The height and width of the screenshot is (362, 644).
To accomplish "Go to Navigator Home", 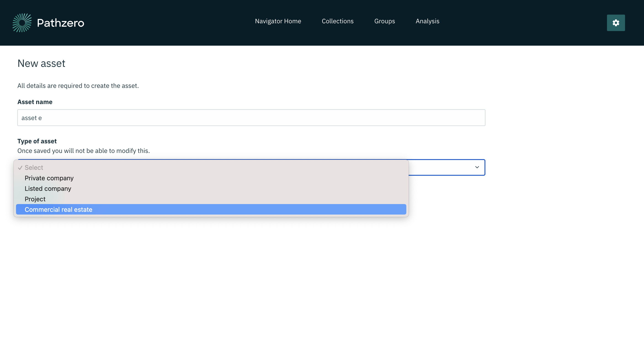I will pos(278,21).
